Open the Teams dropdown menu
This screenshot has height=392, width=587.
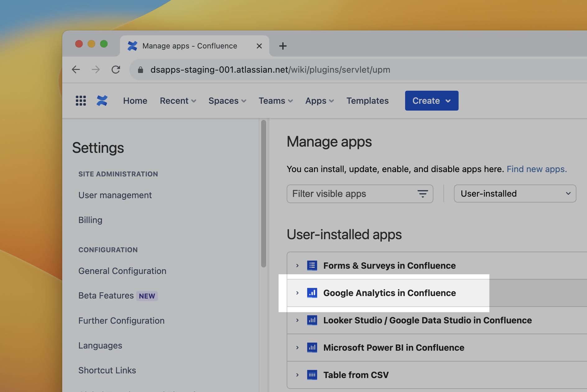point(275,101)
